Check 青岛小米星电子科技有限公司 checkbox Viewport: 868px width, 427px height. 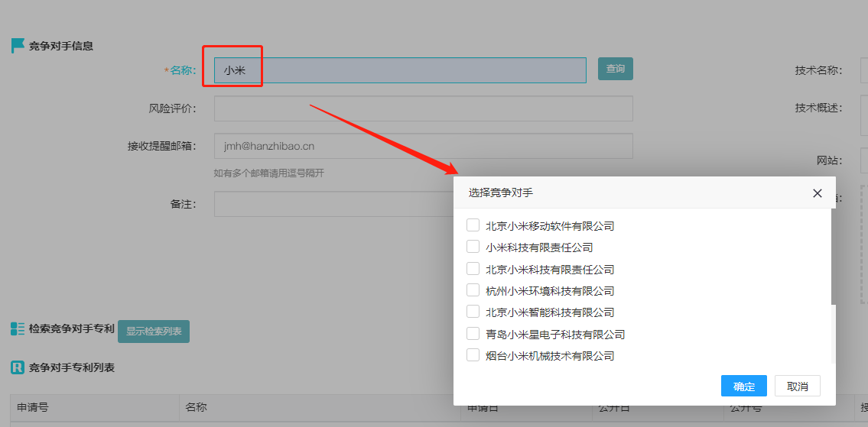473,334
